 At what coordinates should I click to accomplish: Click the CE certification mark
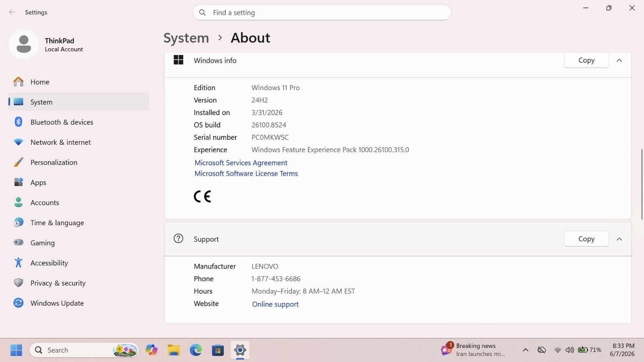[202, 196]
